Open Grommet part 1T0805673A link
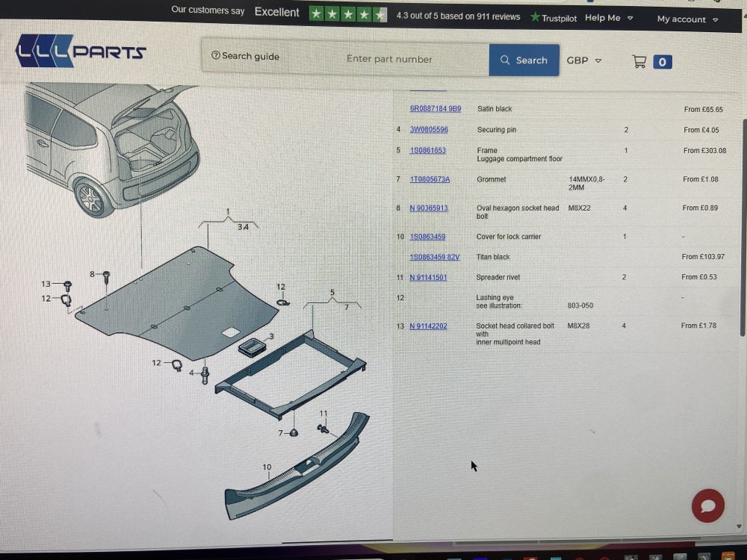This screenshot has height=560, width=747. pyautogui.click(x=430, y=179)
